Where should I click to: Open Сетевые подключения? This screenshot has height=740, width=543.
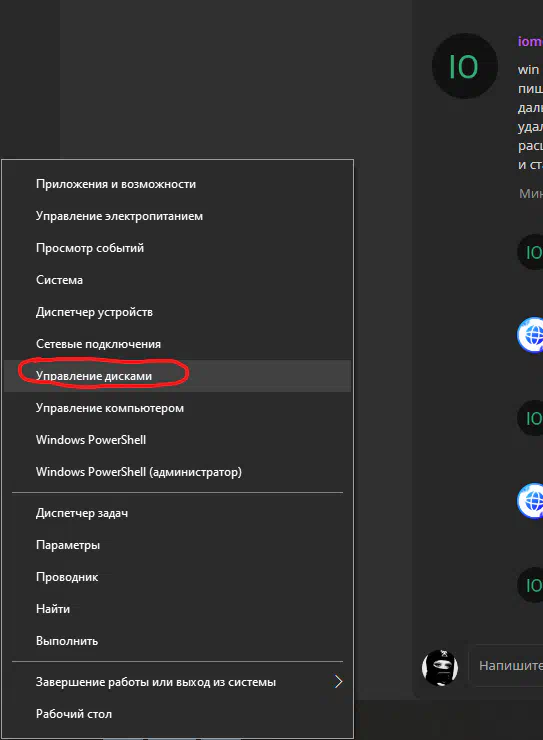[x=177, y=344]
